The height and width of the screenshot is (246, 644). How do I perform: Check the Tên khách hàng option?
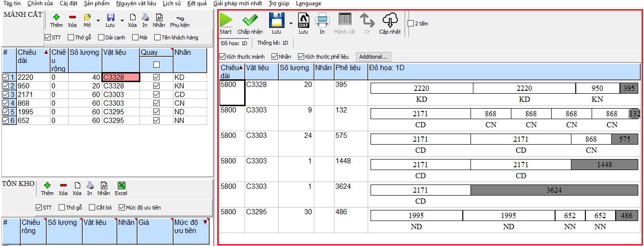157,37
